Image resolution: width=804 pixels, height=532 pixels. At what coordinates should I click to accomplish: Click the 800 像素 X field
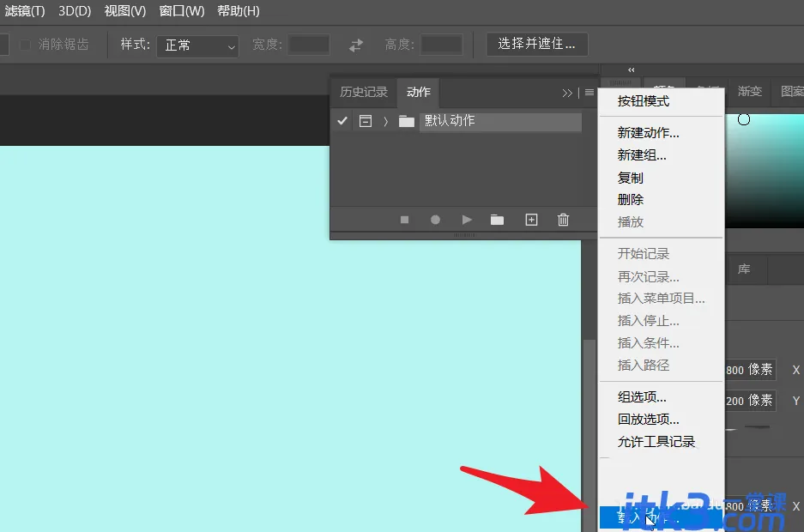tap(750, 370)
